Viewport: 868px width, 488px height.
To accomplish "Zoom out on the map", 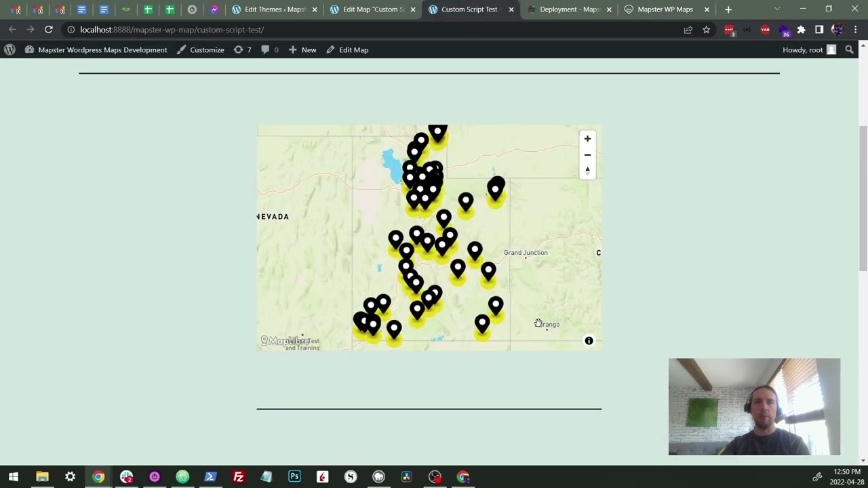I will coord(587,155).
